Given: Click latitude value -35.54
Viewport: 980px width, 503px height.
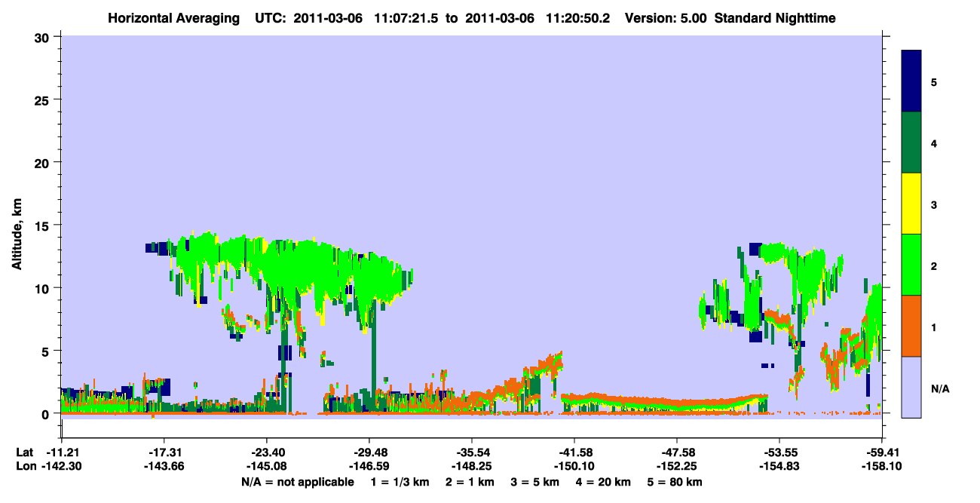Looking at the screenshot, I should (471, 452).
